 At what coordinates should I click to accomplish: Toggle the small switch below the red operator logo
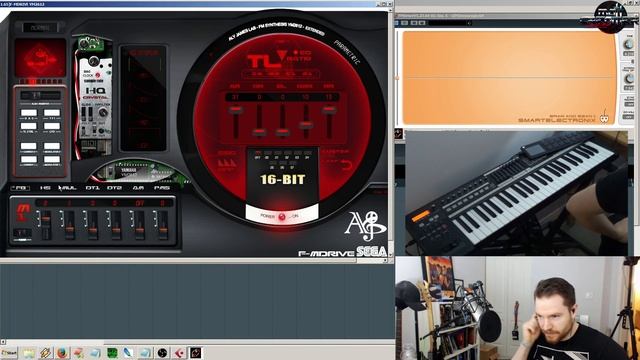(x=22, y=233)
